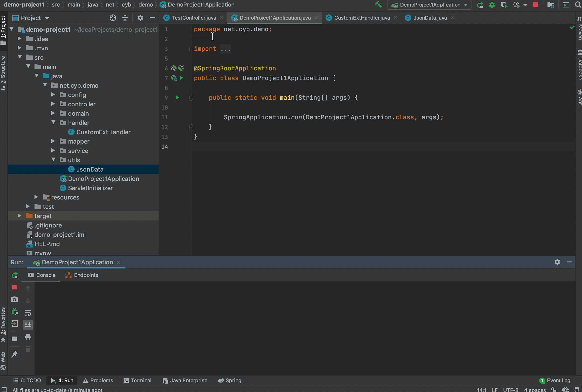582x392 pixels.
Task: Locate the opened file in Project tree
Action: pyautogui.click(x=113, y=18)
